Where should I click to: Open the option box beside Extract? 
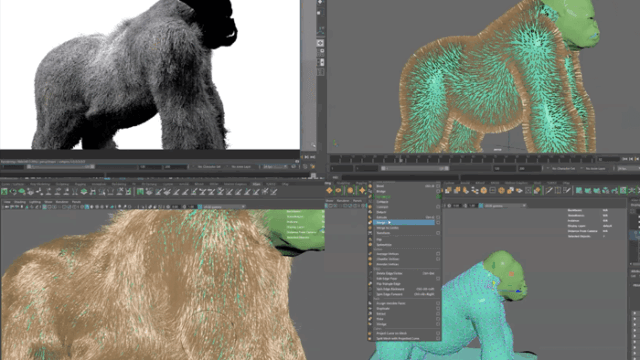click(438, 313)
